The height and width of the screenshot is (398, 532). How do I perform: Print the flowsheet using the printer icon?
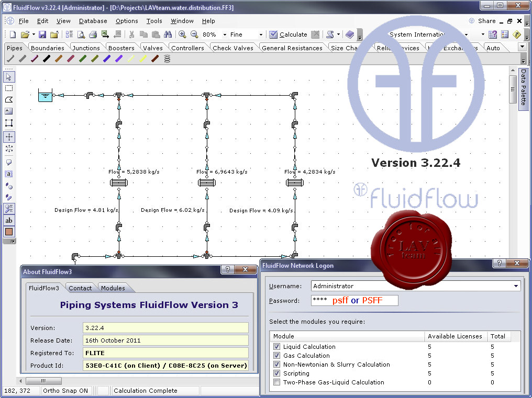click(x=93, y=35)
